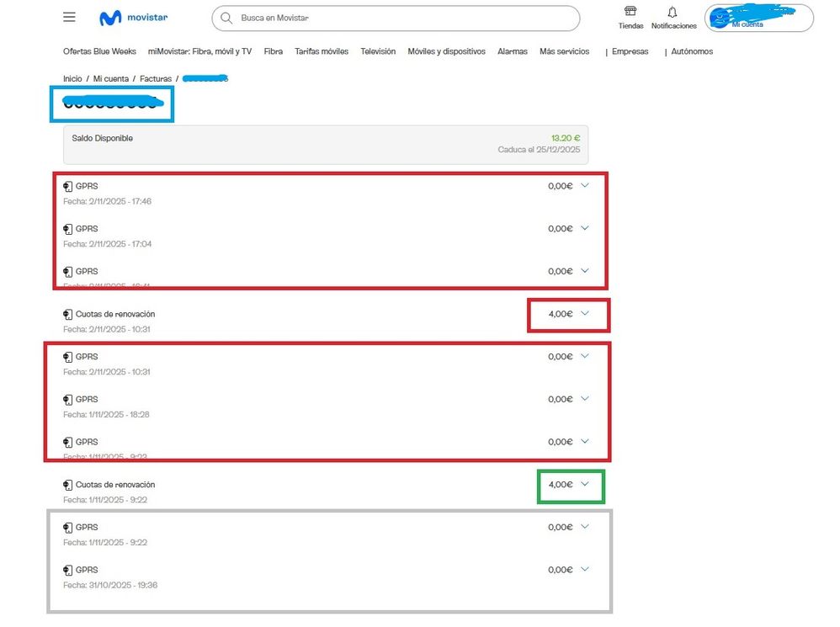Screen dimensions: 840x627
Task: Click the search magnifier icon
Action: point(226,18)
